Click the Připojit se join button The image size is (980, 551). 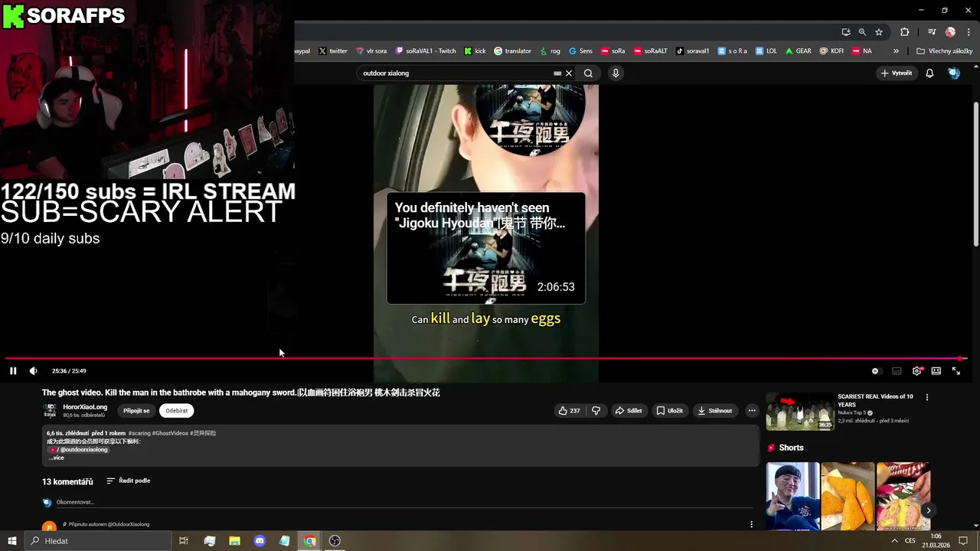point(136,411)
